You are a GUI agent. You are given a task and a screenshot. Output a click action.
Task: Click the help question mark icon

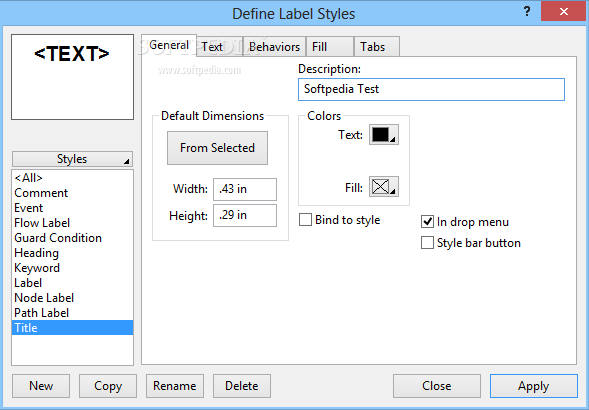[x=527, y=12]
